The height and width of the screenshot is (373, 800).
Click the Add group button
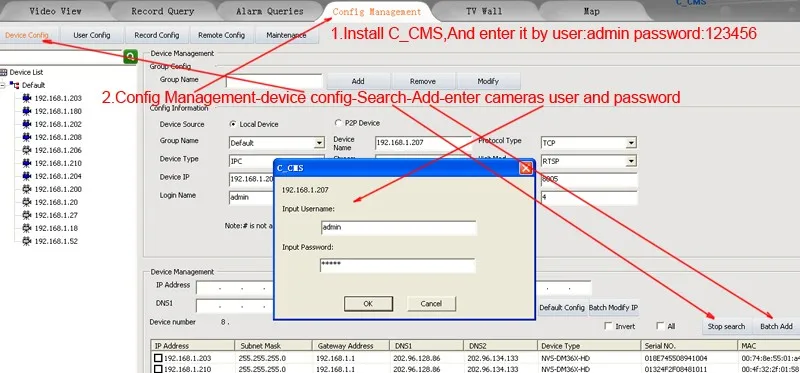tap(358, 81)
